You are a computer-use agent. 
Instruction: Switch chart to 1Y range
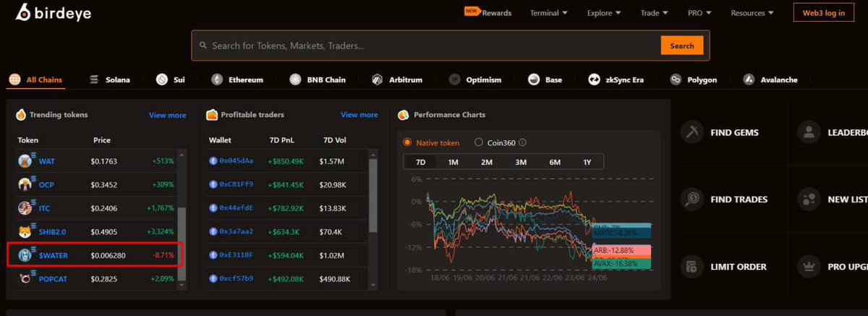click(587, 162)
